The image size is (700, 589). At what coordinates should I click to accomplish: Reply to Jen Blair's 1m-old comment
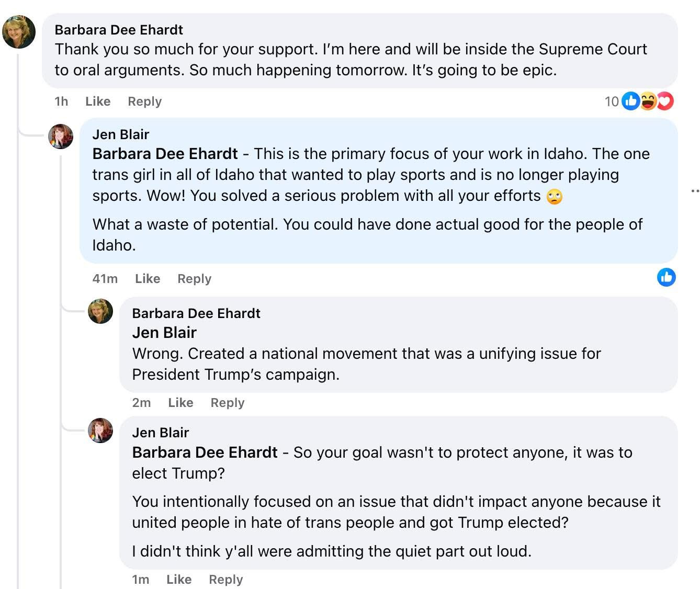[x=225, y=580]
